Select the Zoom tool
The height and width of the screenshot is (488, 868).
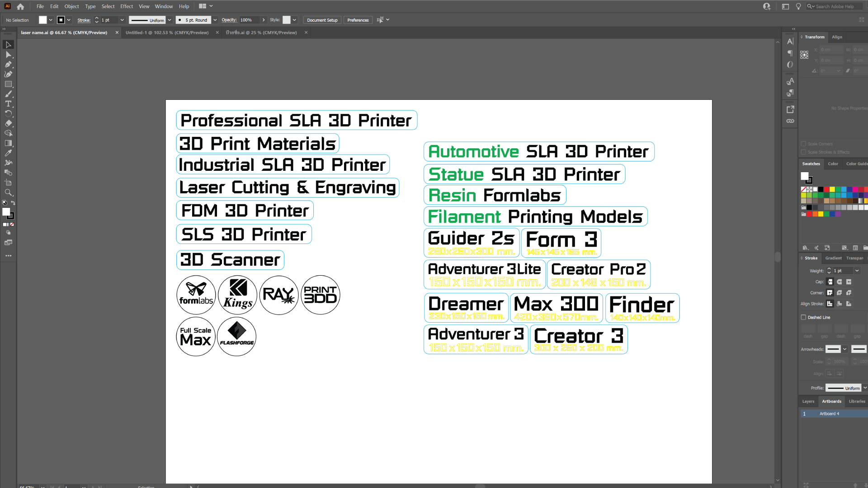[8, 192]
